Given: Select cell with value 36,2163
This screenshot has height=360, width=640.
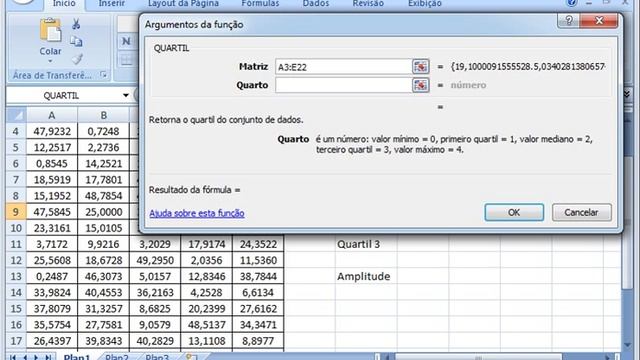Looking at the screenshot, I should [155, 292].
